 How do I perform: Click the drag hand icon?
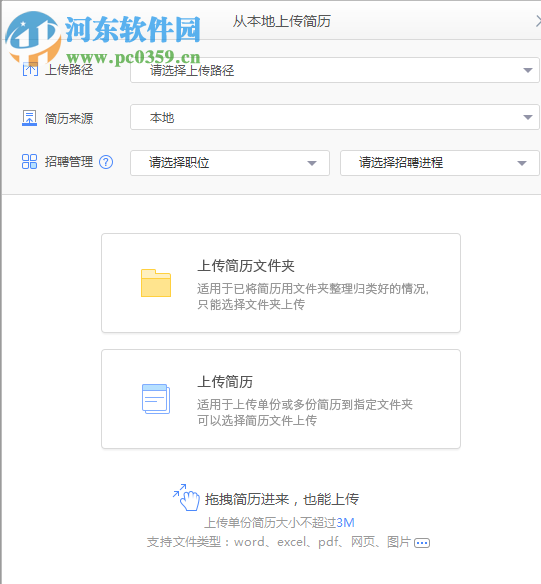[187, 498]
